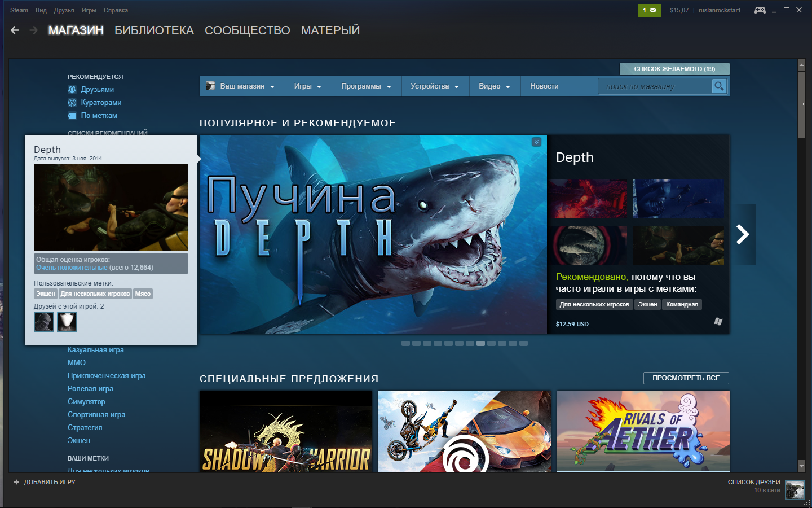
Task: Click in the store search field
Action: (x=654, y=86)
